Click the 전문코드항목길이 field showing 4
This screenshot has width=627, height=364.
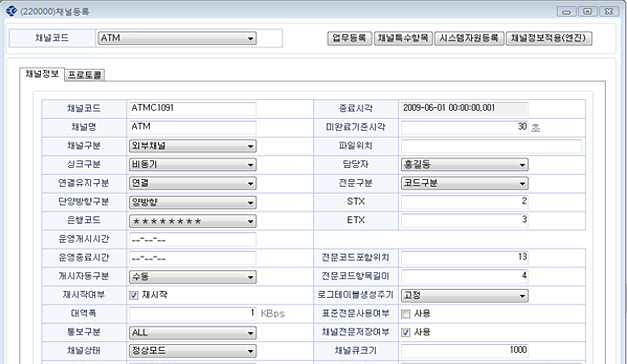[464, 276]
